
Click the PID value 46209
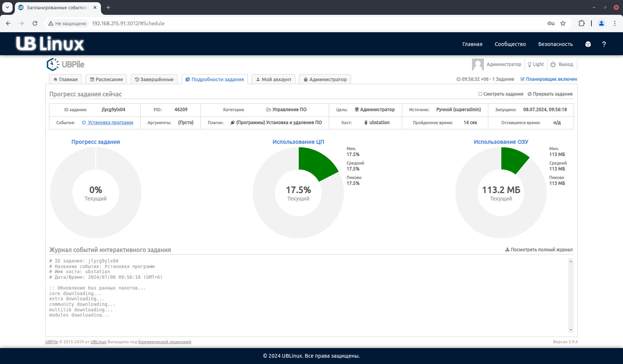point(181,110)
